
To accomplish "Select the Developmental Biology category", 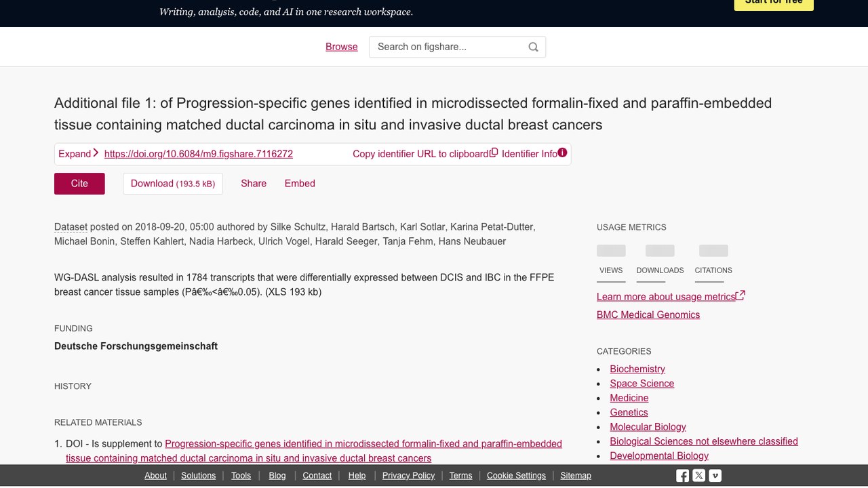I will (659, 455).
